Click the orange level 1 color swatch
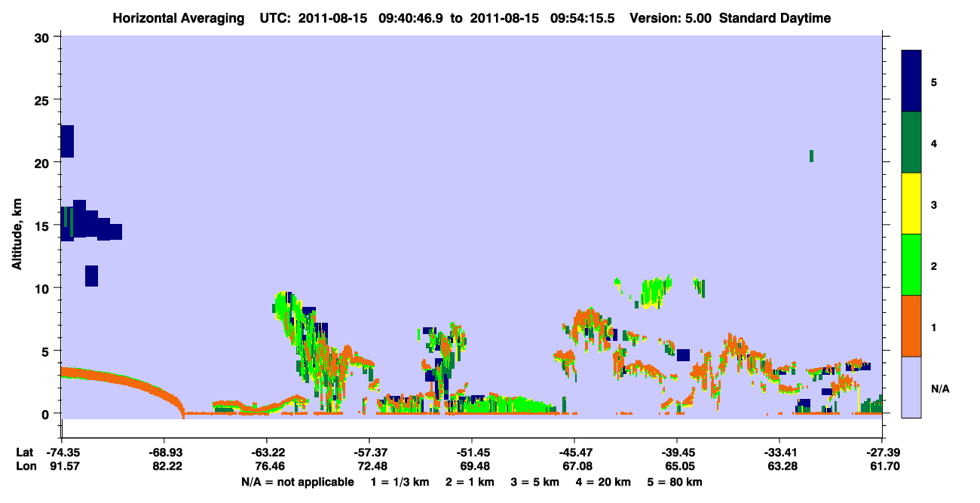Image resolution: width=980 pixels, height=503 pixels. [x=911, y=326]
